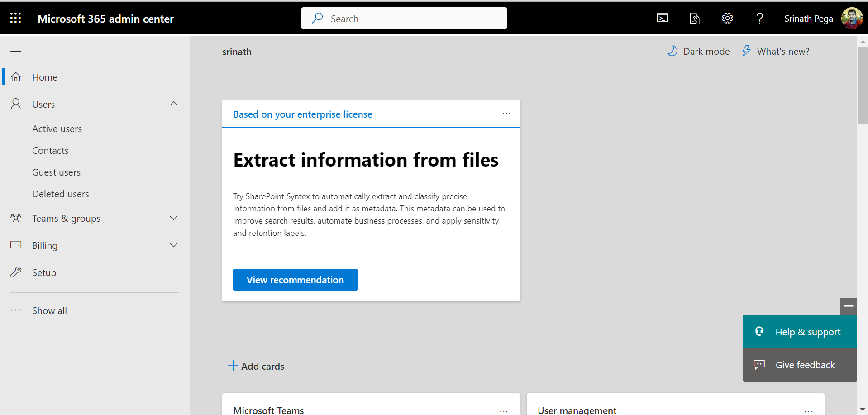
Task: Open more options on enterprise license card
Action: tap(506, 114)
